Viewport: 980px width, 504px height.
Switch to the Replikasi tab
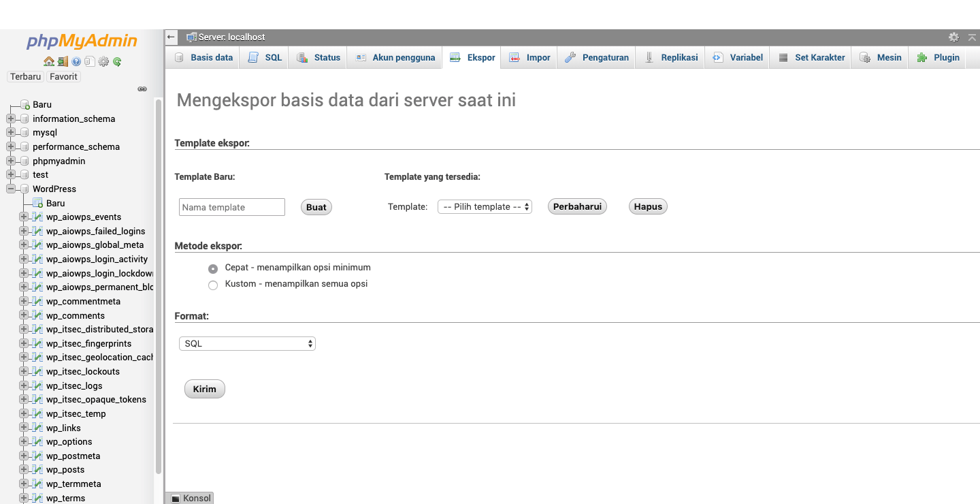pyautogui.click(x=670, y=58)
